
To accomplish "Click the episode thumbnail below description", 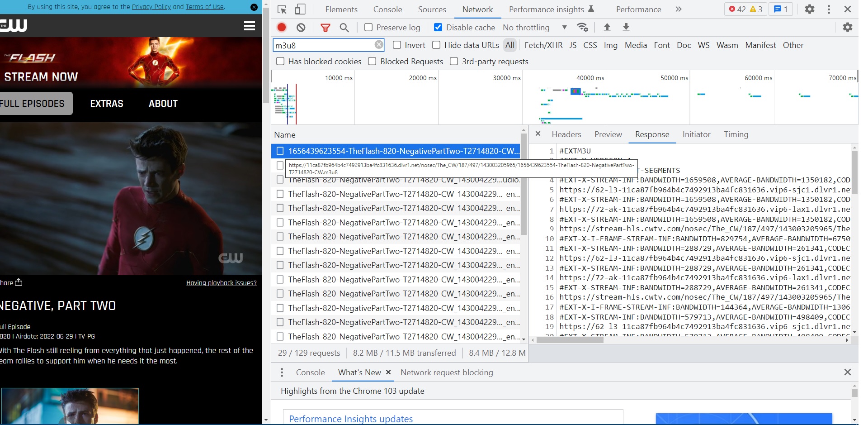I will (70, 406).
